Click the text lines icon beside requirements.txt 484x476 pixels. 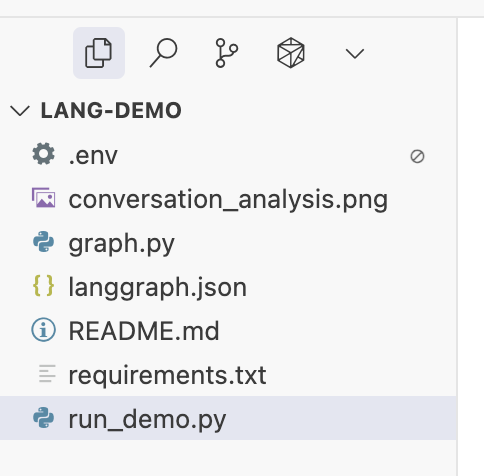[x=47, y=373]
